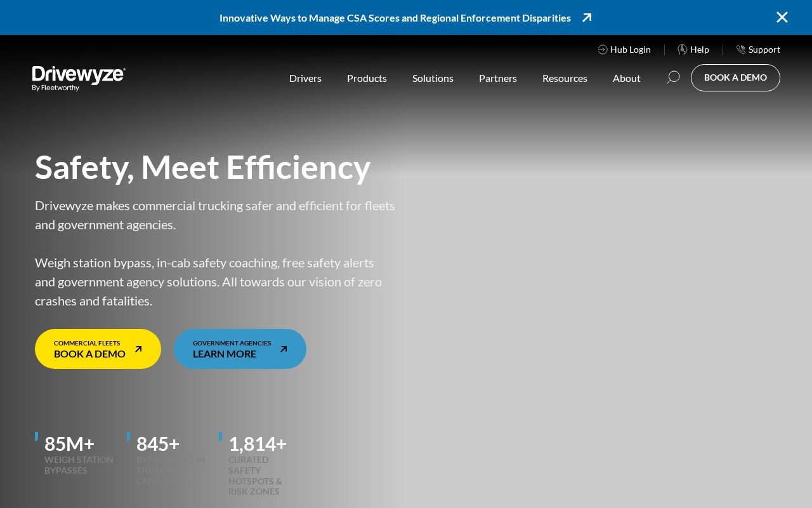Open the Products menu

(x=367, y=78)
